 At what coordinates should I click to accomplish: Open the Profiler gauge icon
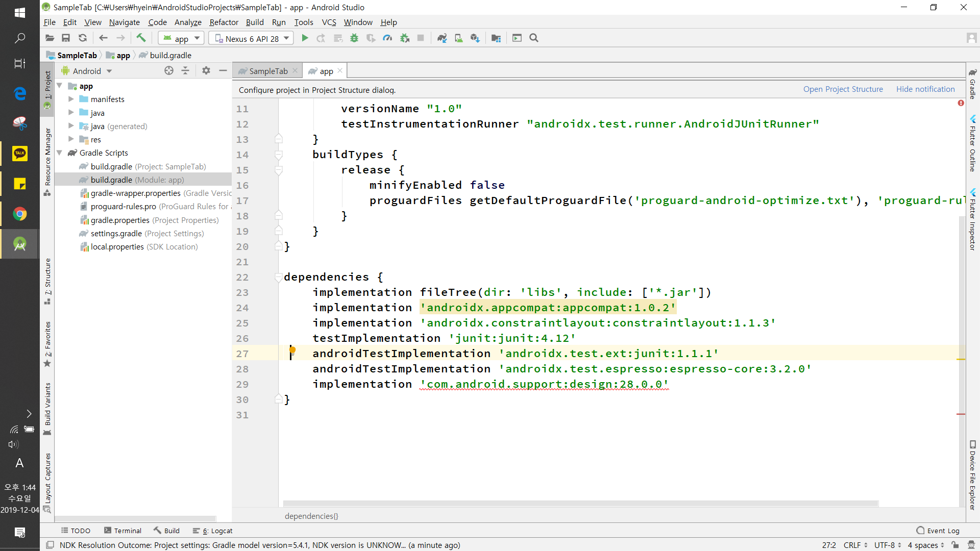tap(387, 38)
